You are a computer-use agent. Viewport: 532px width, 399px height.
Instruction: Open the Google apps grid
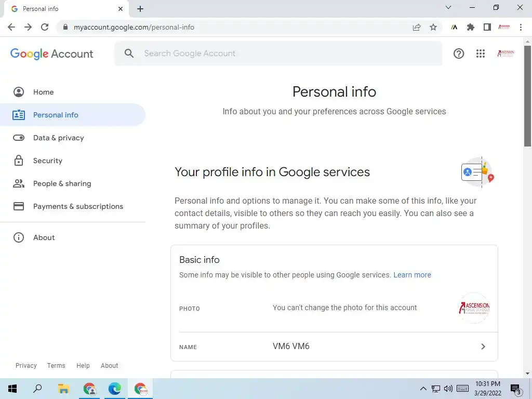point(481,54)
